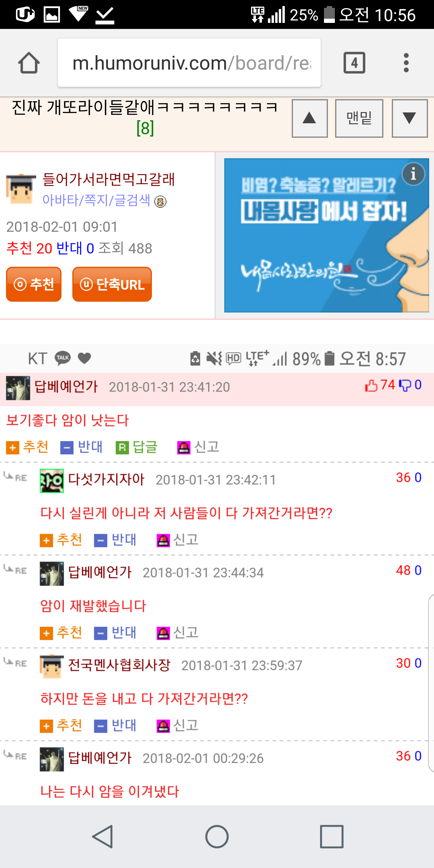This screenshot has width=434, height=868.
Task: Tap 답글 reply on the top comment
Action: (137, 447)
